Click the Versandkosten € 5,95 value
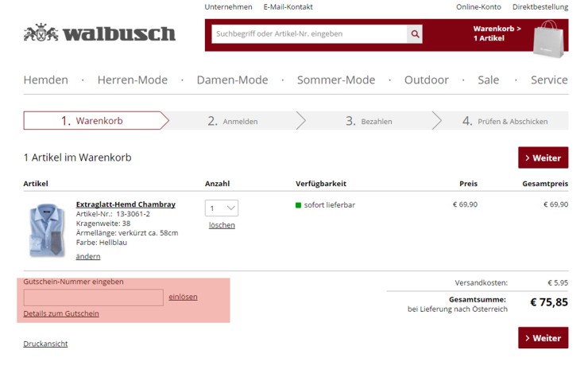This screenshot has height=385, width=588. point(558,282)
